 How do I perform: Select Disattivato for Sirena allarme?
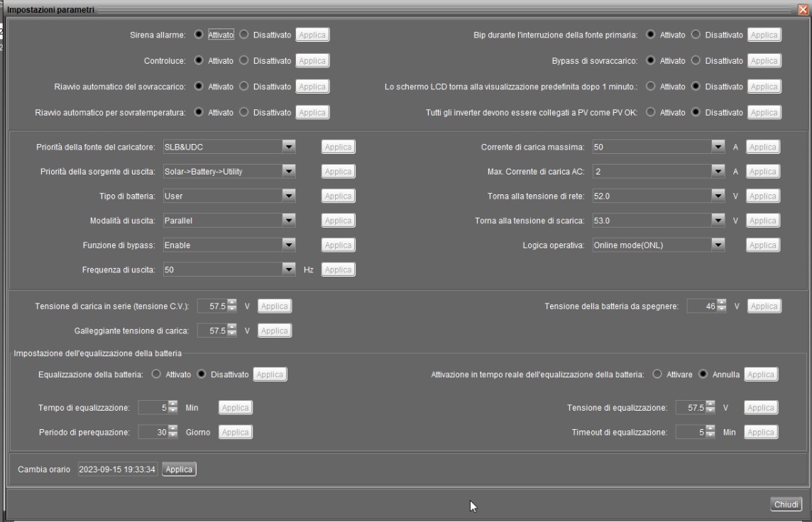pos(244,35)
